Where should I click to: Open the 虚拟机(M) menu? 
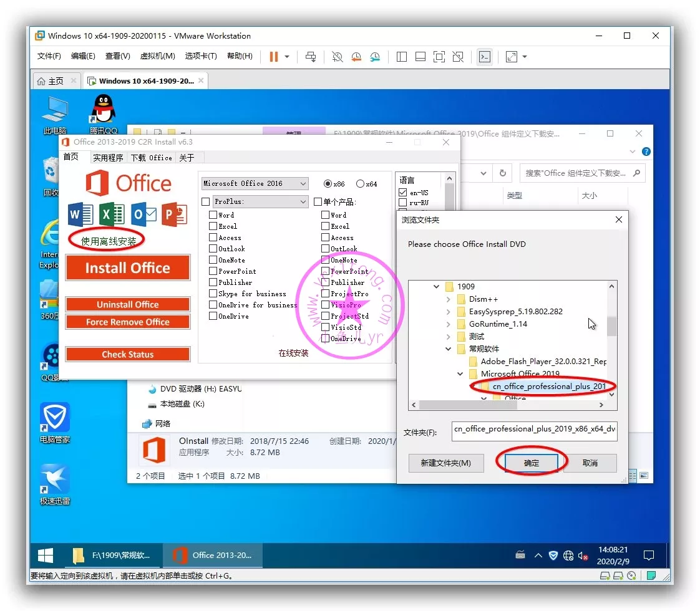(x=157, y=56)
